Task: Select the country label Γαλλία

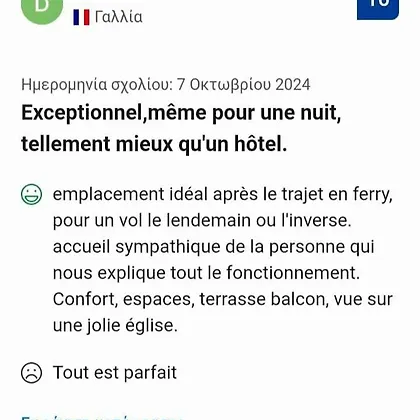Action: click(119, 17)
